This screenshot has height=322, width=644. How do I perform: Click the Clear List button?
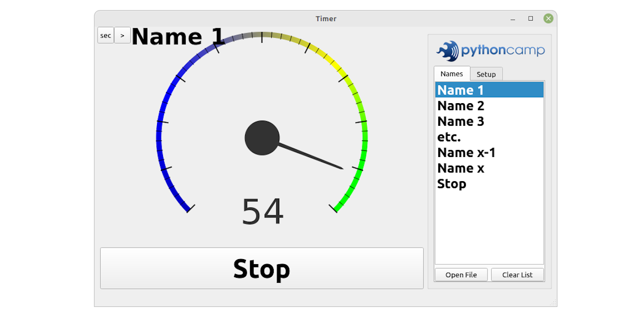pyautogui.click(x=517, y=275)
